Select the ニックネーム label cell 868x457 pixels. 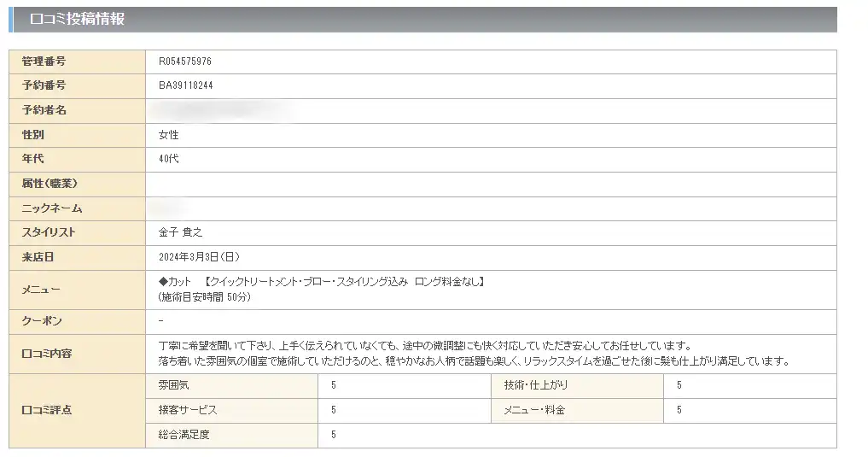point(77,208)
